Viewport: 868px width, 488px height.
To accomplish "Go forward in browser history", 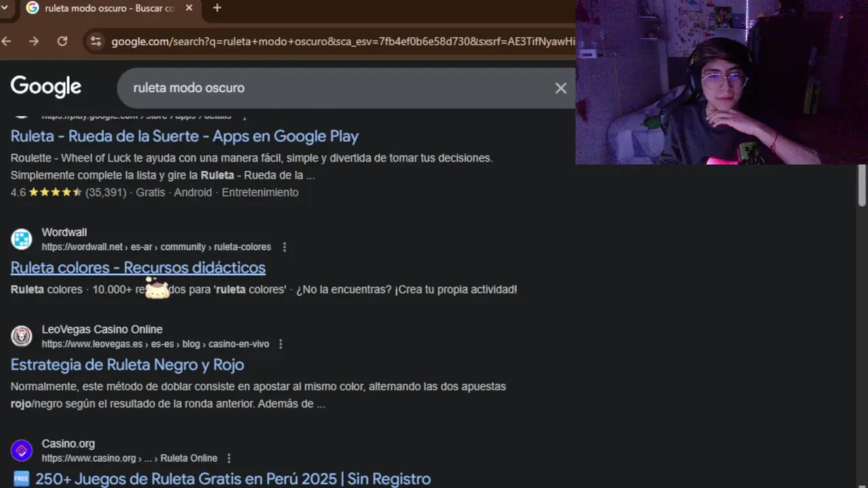I will pos(34,41).
